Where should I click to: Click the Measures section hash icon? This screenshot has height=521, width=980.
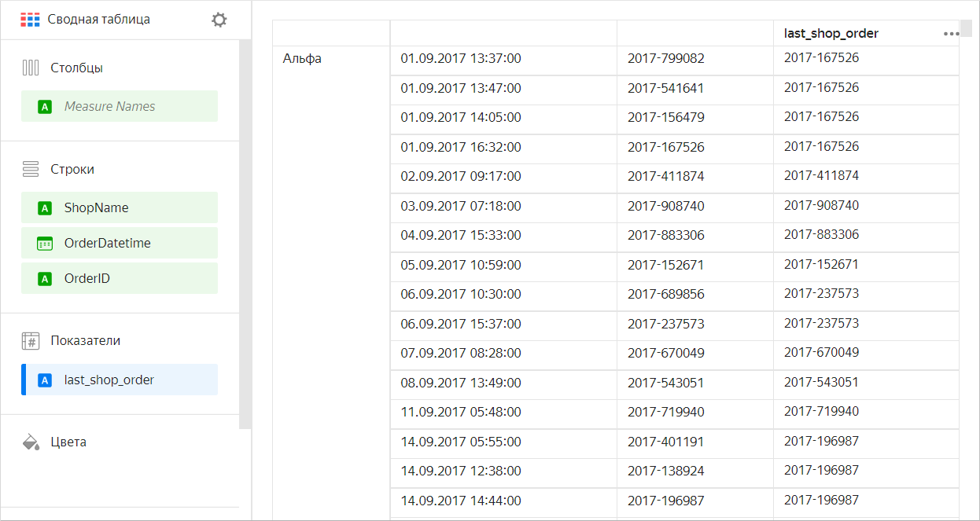(31, 341)
